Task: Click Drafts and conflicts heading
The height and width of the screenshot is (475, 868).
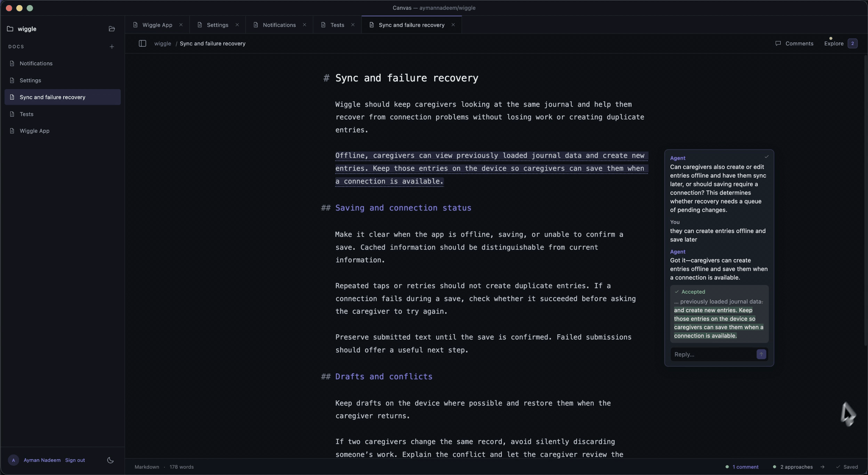Action: [384, 377]
